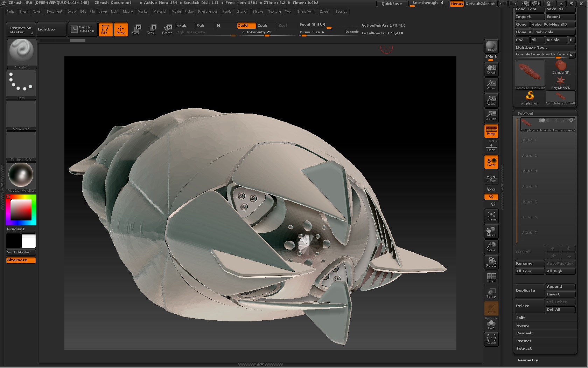
Task: Click the BPR render icon
Action: pyautogui.click(x=491, y=46)
